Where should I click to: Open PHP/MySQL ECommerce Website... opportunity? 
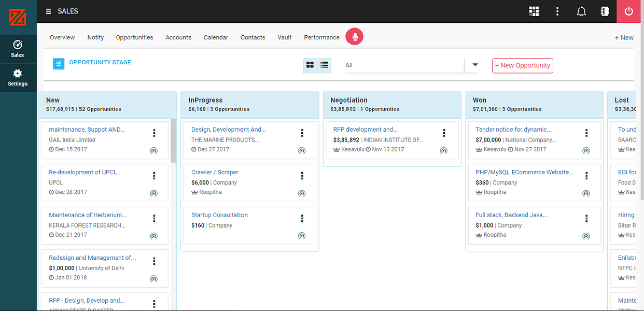coord(525,172)
